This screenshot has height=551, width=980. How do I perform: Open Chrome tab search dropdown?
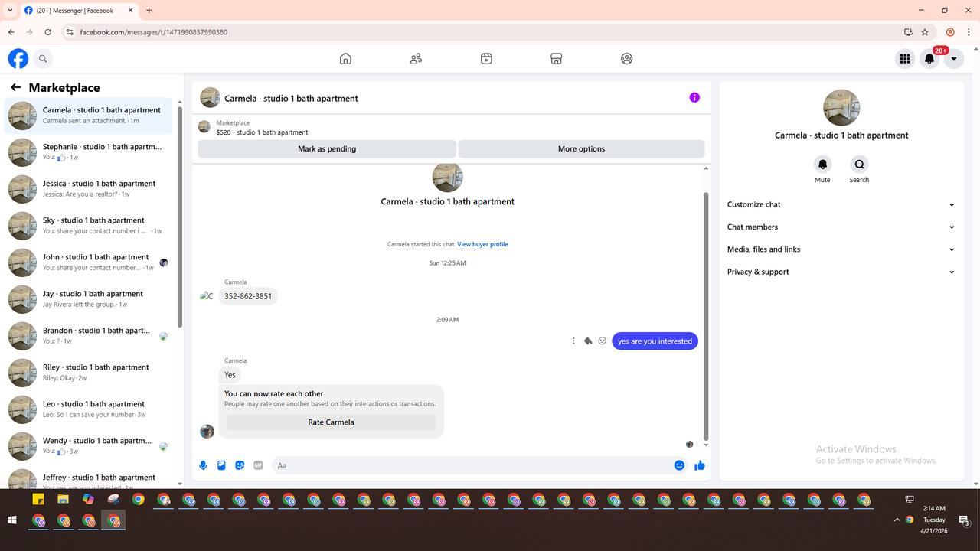tap(10, 11)
